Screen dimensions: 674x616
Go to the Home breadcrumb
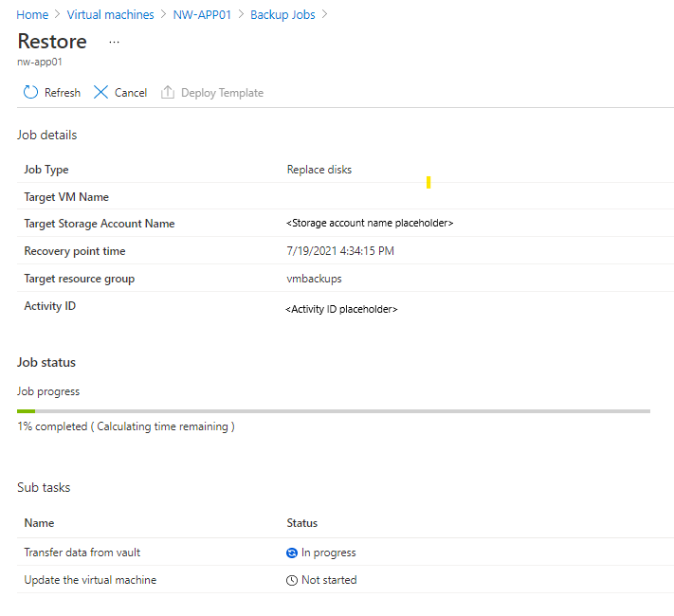[32, 14]
